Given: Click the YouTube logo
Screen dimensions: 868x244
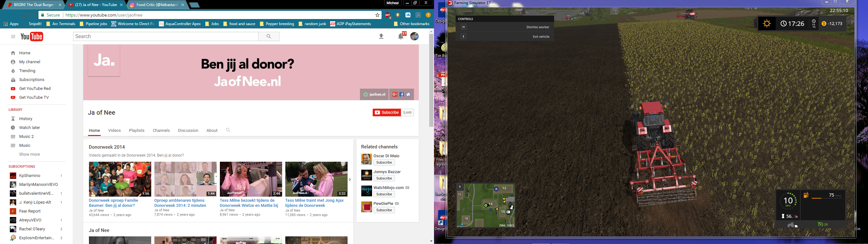Looking at the screenshot, I should point(32,37).
